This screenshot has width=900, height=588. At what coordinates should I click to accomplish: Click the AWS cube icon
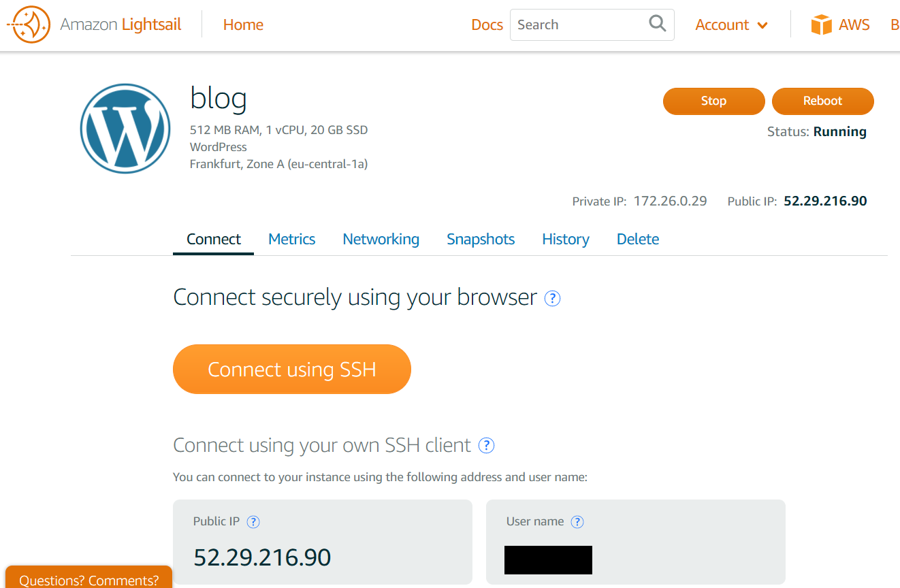[x=822, y=25]
